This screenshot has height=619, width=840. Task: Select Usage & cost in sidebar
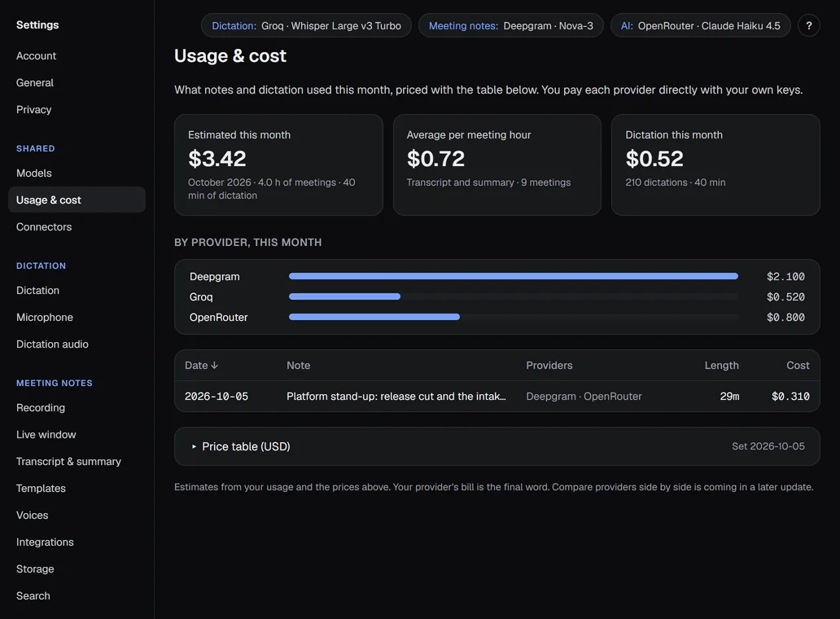[x=77, y=200]
